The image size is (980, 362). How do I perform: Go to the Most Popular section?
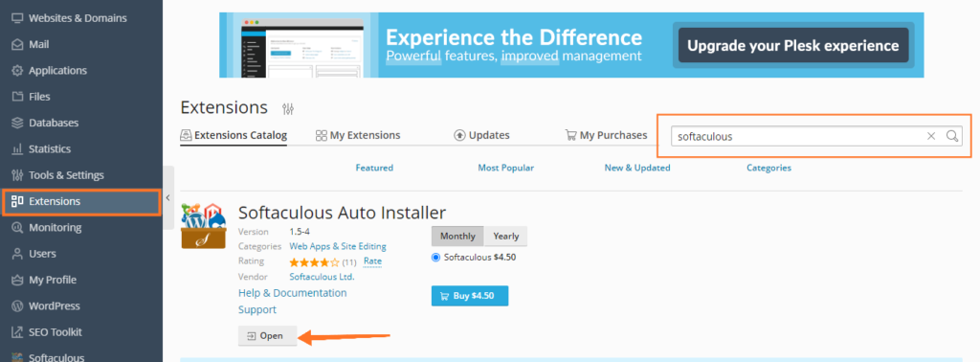click(x=505, y=168)
